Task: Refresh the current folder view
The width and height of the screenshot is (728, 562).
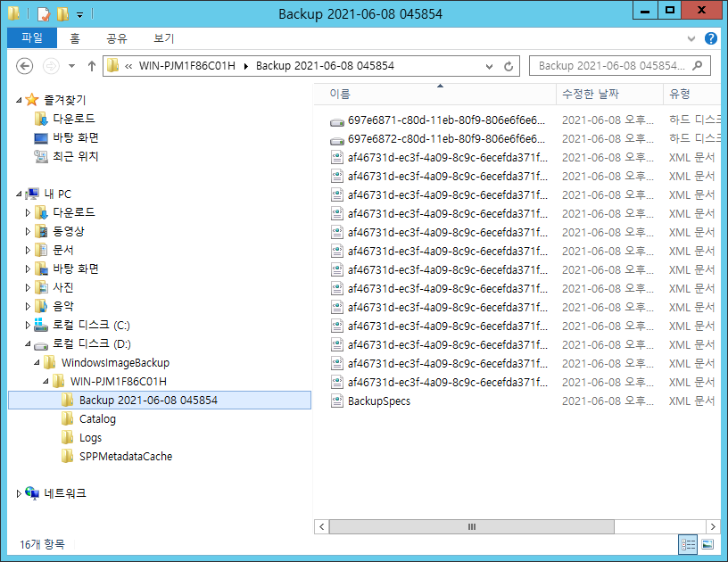Action: [x=509, y=66]
